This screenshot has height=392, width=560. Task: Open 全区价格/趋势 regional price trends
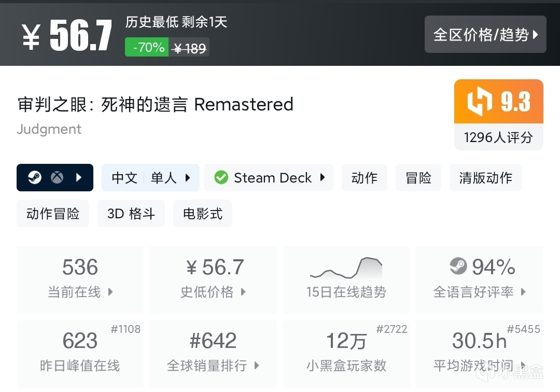485,35
